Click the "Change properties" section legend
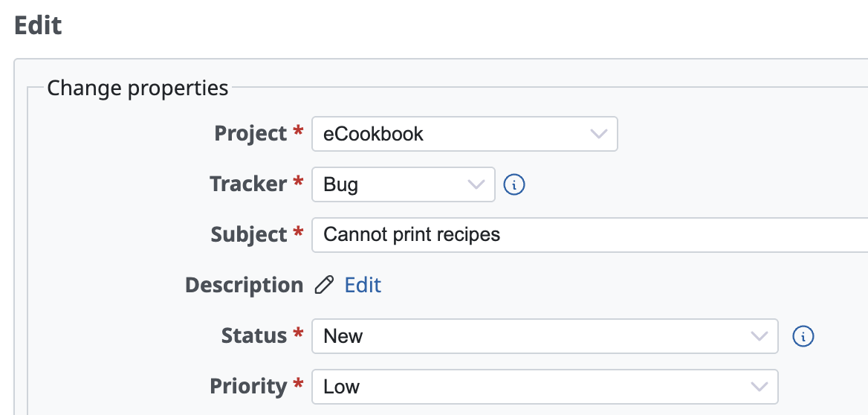 pos(137,89)
